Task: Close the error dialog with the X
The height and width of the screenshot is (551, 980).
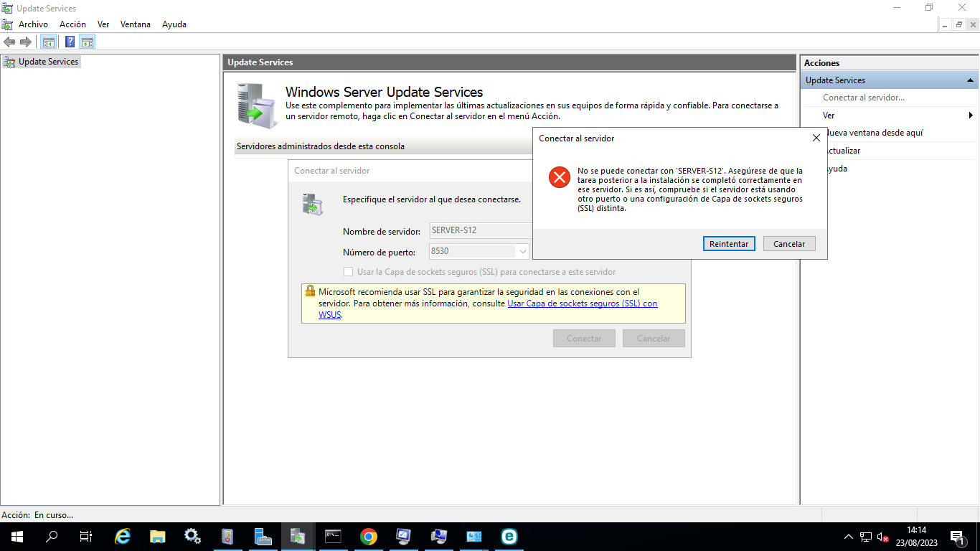Action: (x=816, y=138)
